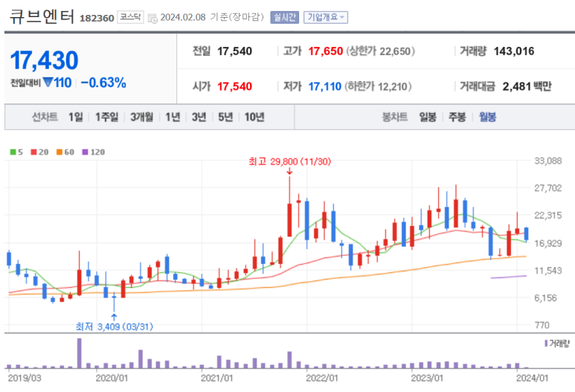Click the 2022/01 x-axis label
The image size is (575, 392).
(322, 378)
